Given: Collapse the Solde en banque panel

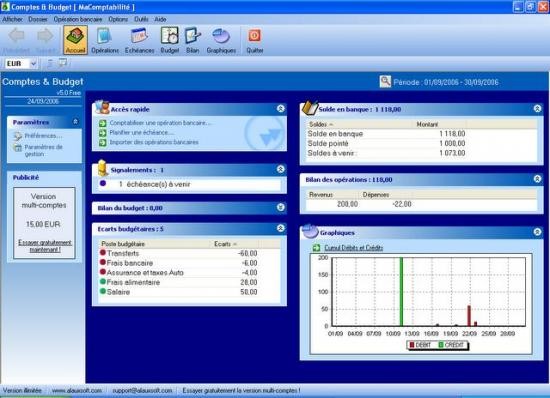Looking at the screenshot, I should (537, 109).
